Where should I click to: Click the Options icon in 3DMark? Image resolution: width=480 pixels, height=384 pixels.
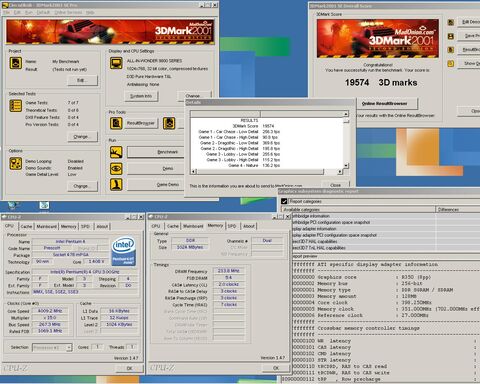click(x=16, y=164)
